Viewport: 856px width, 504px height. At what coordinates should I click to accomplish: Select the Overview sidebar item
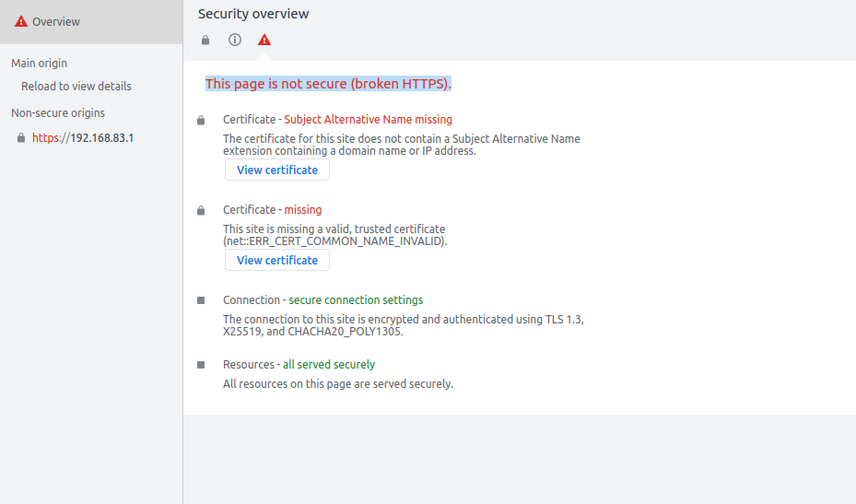tap(91, 22)
